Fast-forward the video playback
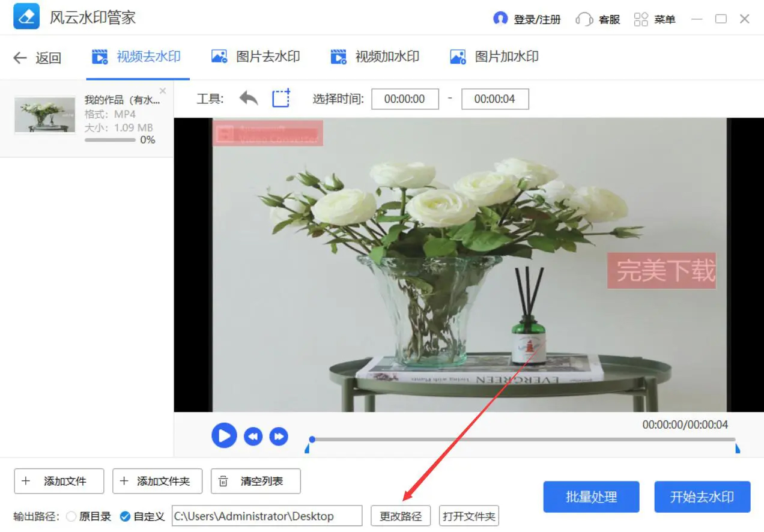 [279, 437]
